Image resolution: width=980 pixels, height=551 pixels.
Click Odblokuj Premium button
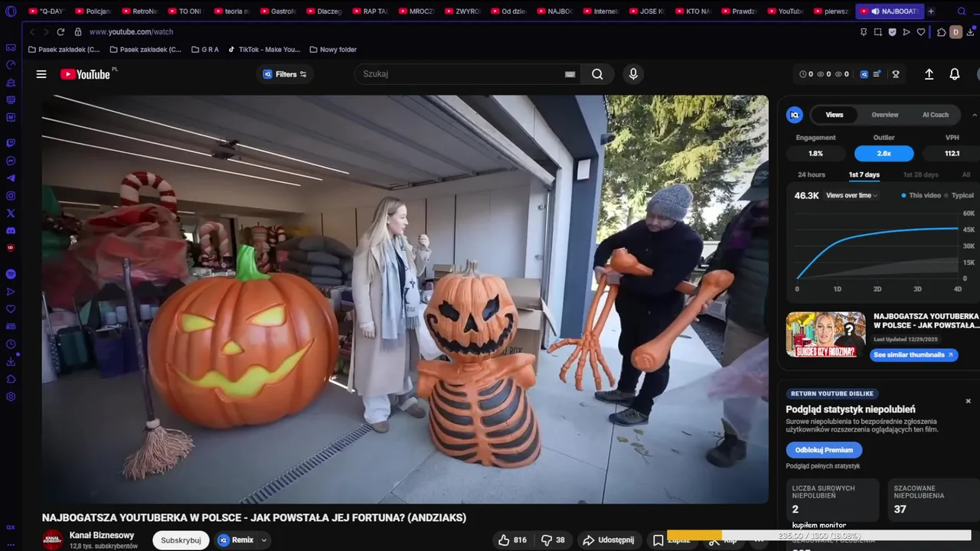tap(824, 450)
